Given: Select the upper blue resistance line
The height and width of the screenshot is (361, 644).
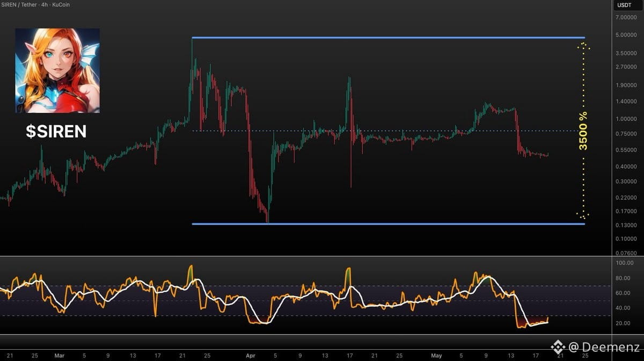Looking at the screenshot, I should coord(388,38).
